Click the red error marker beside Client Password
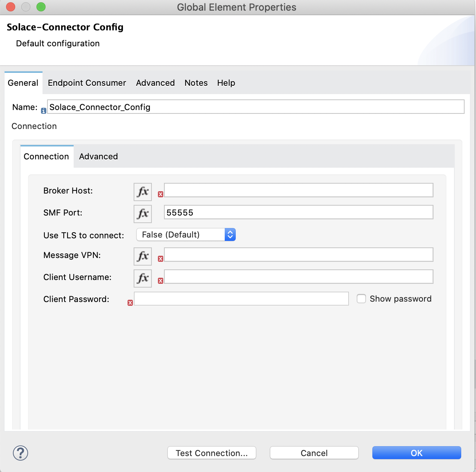The height and width of the screenshot is (472, 476). coord(130,303)
